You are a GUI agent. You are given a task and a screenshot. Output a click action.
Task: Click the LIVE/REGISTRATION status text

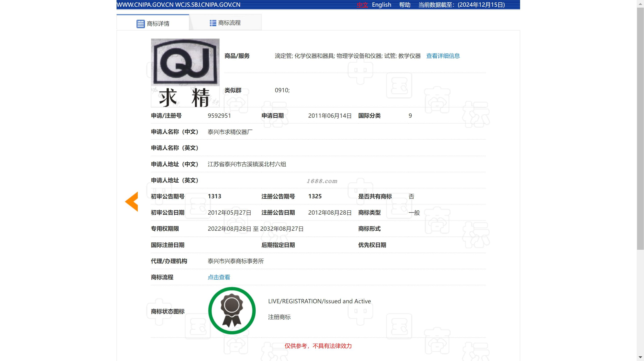[319, 301]
